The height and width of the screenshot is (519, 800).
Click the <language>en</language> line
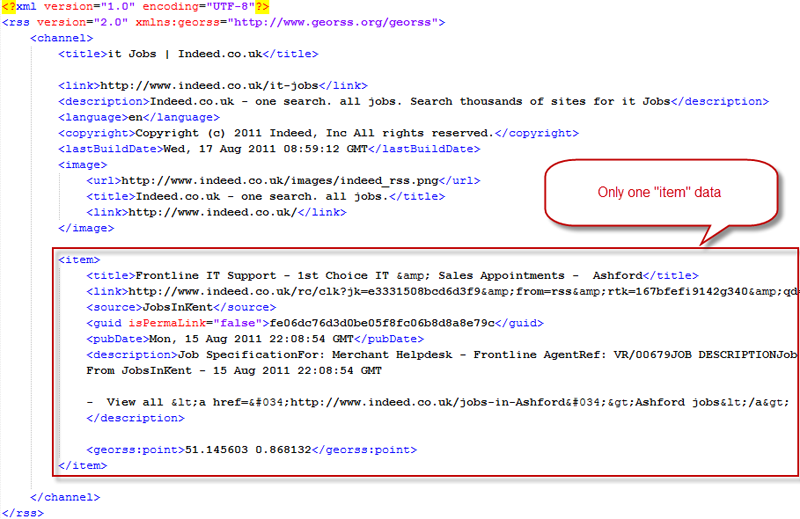139,117
